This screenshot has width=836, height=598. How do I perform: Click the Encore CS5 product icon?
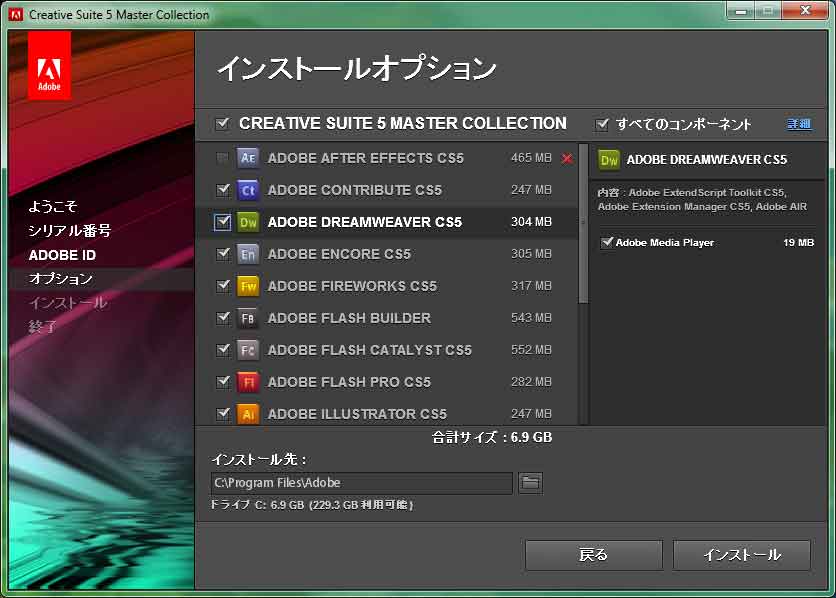pyautogui.click(x=248, y=254)
